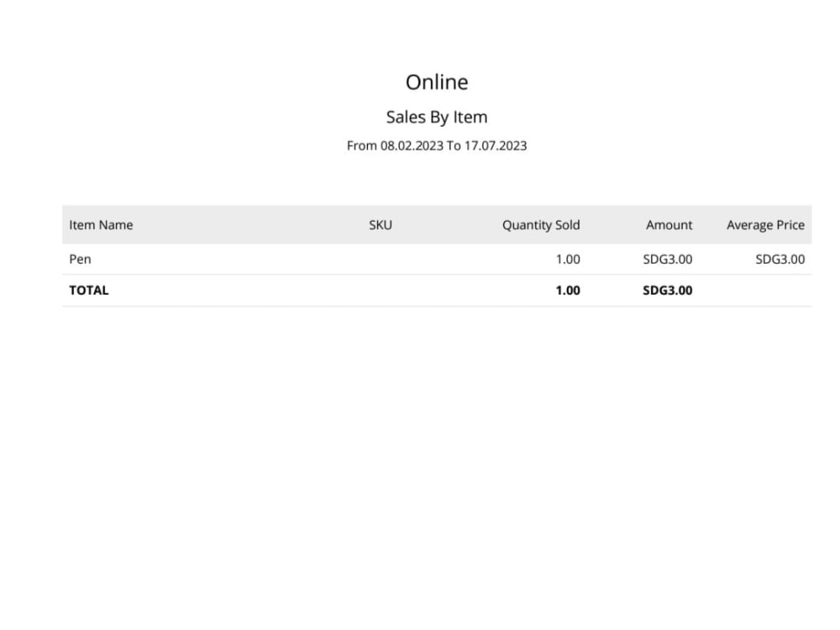Click the end date 17.07.2023
The height and width of the screenshot is (630, 840).
pos(496,145)
